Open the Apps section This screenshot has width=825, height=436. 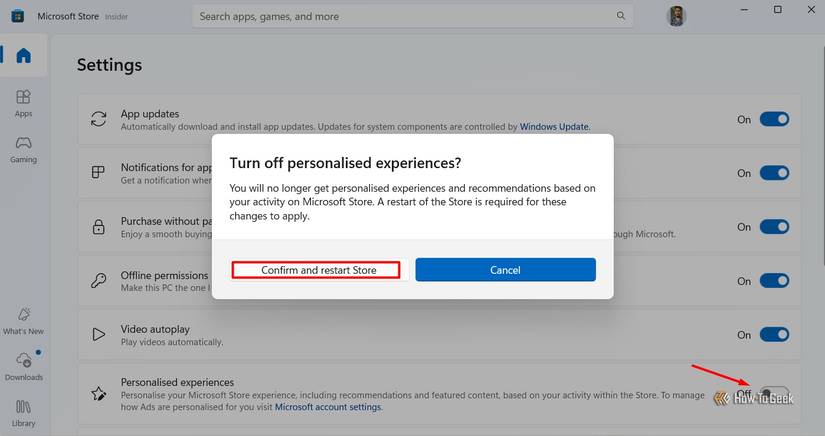click(24, 103)
